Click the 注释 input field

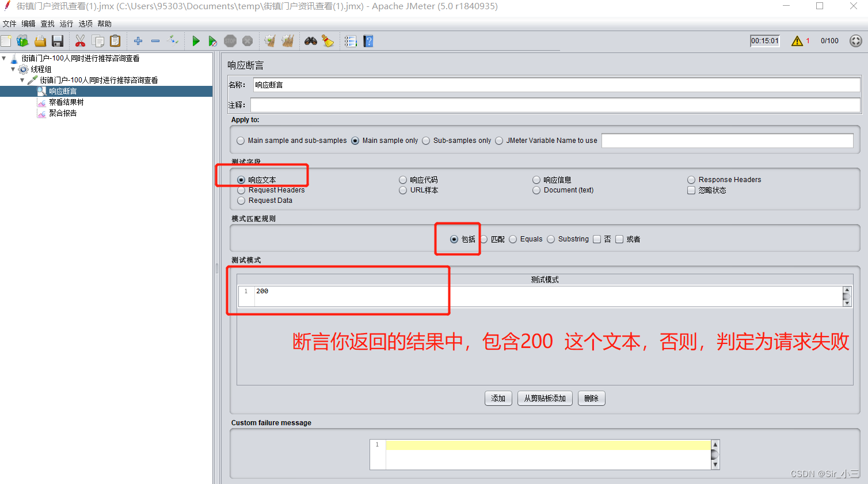555,105
